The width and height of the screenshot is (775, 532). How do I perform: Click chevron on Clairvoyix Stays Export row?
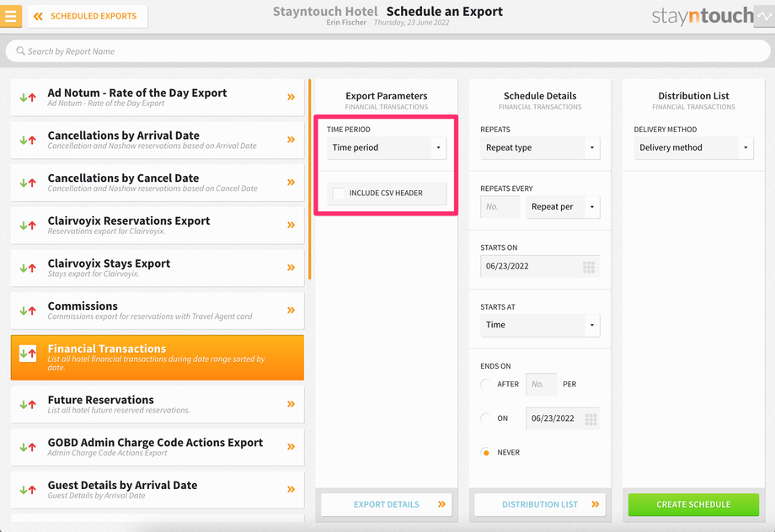[x=291, y=267]
